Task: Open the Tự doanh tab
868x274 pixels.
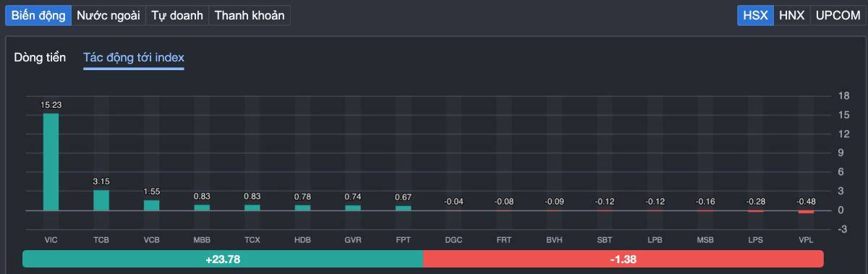Action: (x=177, y=15)
